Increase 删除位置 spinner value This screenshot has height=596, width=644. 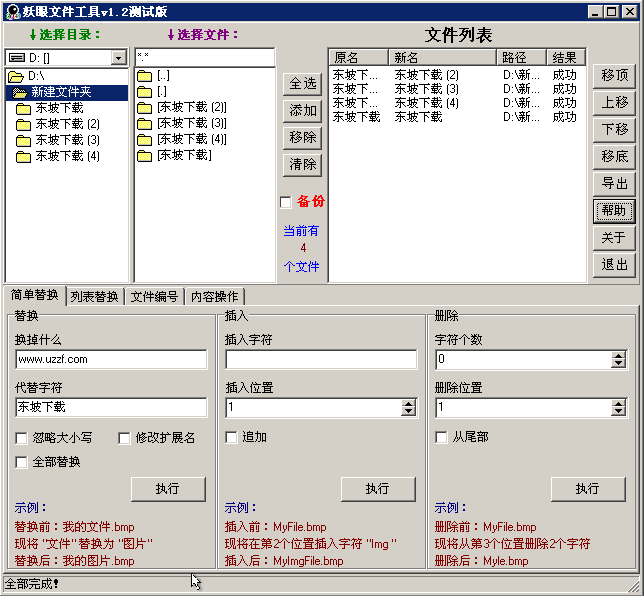618,403
